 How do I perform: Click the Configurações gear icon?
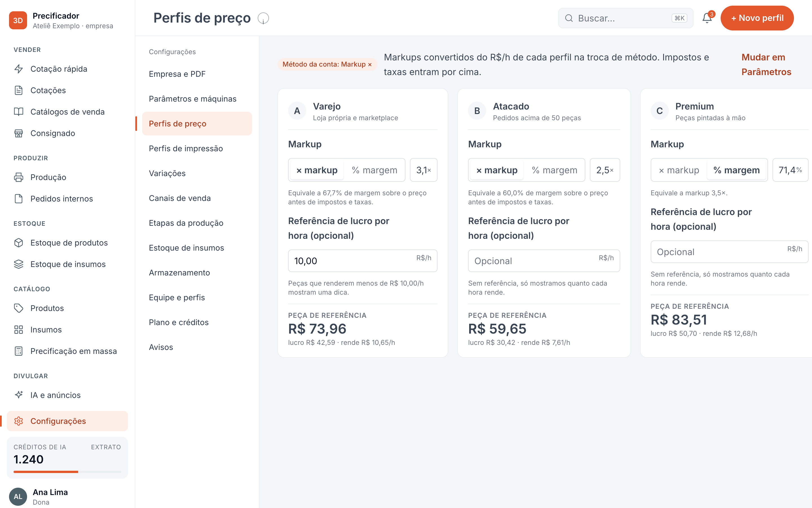pos(19,421)
